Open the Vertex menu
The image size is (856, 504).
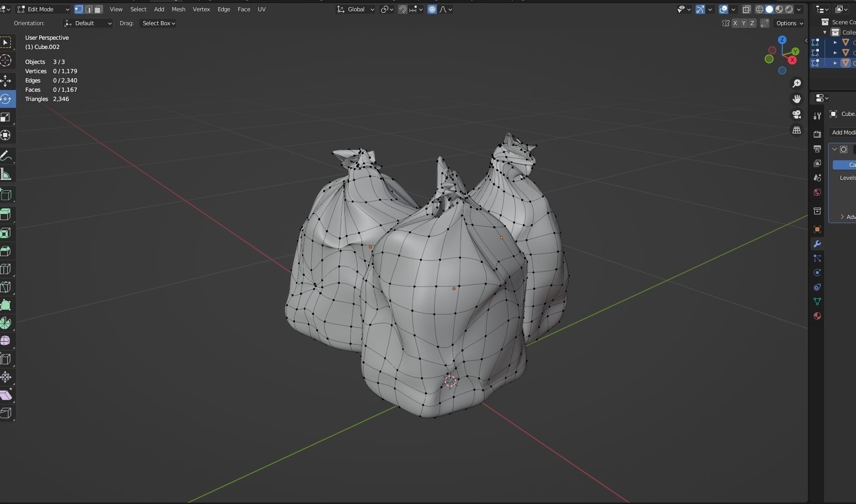(201, 9)
